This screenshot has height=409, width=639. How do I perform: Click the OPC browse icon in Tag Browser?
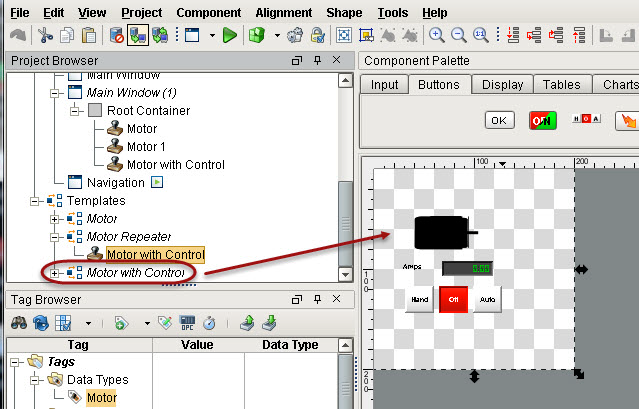pyautogui.click(x=187, y=323)
